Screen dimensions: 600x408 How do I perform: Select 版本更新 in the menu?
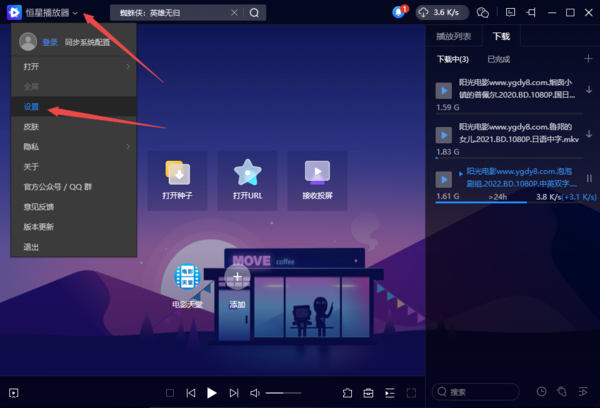click(74, 227)
